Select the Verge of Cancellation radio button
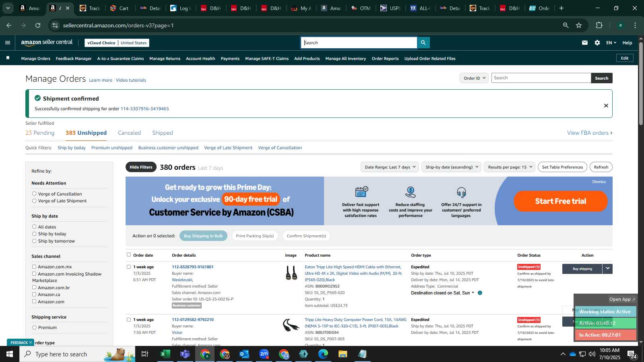Screen dimensions: 644x362 (34, 193)
